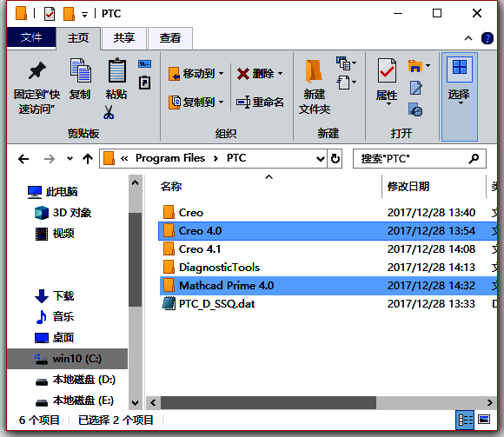Select the DiagnosticTools folder

coord(328,268)
